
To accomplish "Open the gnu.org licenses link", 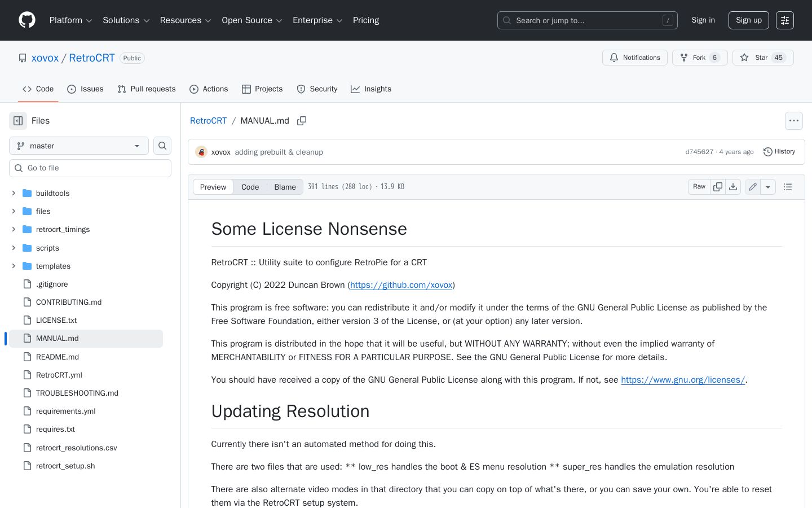I will [683, 380].
